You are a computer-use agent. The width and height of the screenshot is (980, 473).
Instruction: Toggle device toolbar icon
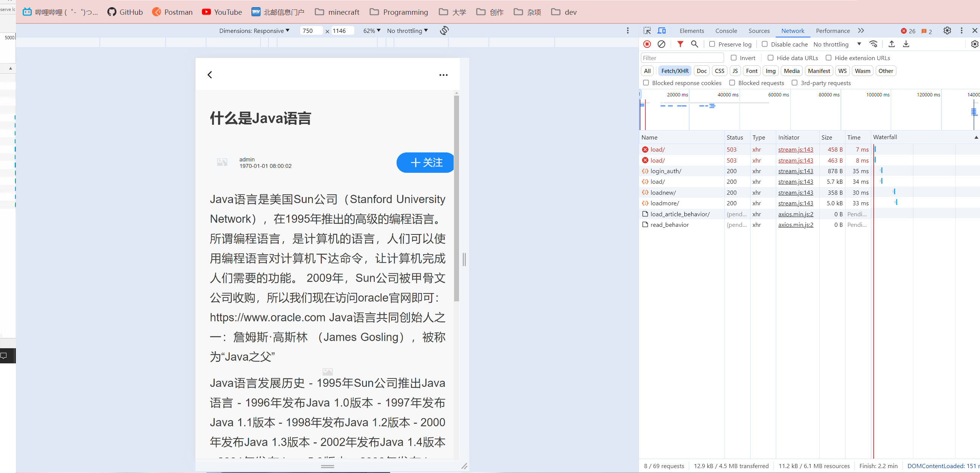tap(662, 31)
